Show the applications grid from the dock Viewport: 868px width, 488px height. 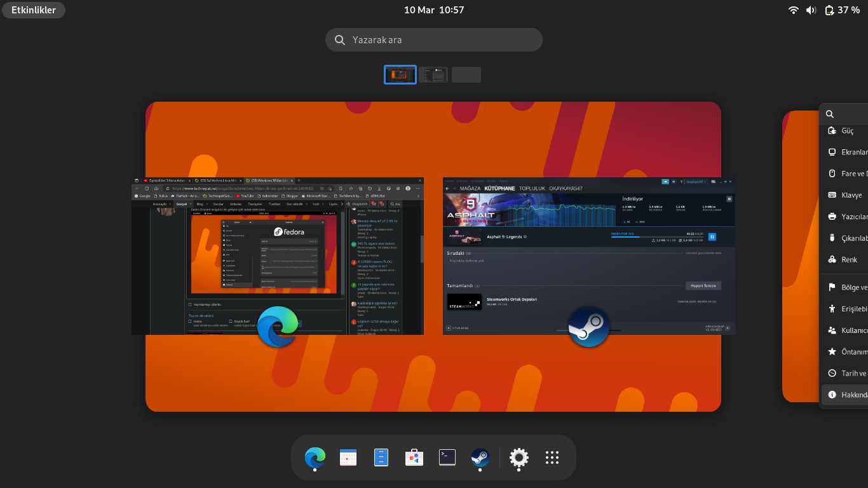pyautogui.click(x=552, y=457)
